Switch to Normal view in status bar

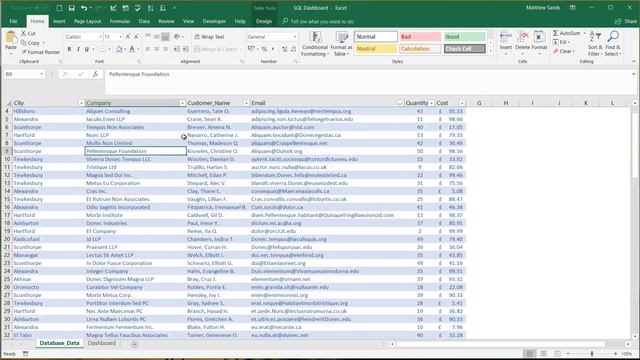(x=529, y=353)
